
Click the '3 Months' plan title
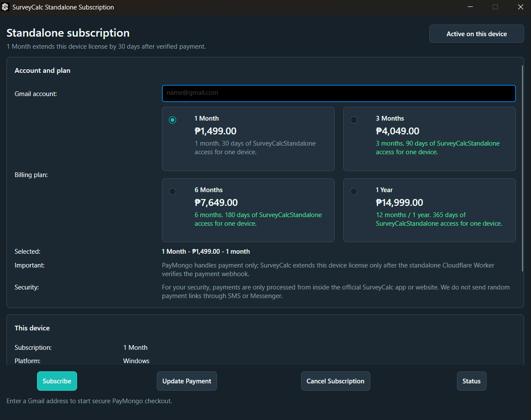tap(390, 118)
